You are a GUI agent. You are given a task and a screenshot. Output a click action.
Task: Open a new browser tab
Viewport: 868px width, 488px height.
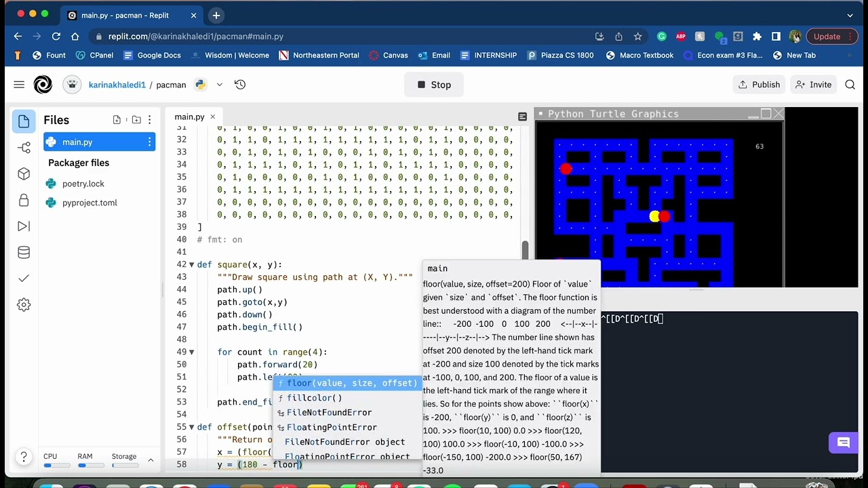[216, 15]
